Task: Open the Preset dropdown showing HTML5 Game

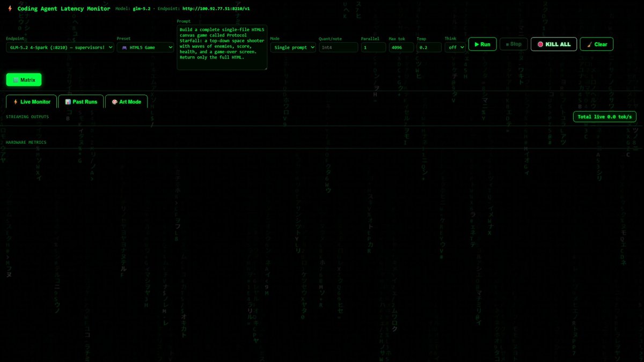Action: pyautogui.click(x=145, y=47)
